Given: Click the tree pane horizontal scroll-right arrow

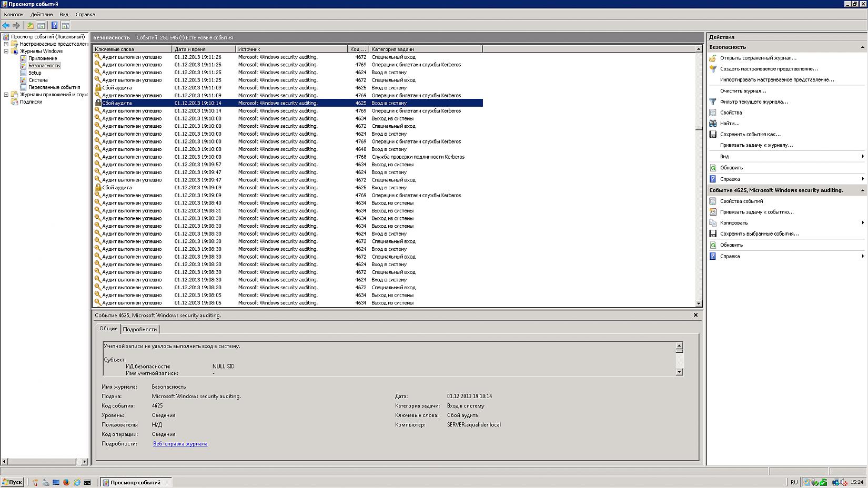Looking at the screenshot, I should tap(84, 462).
